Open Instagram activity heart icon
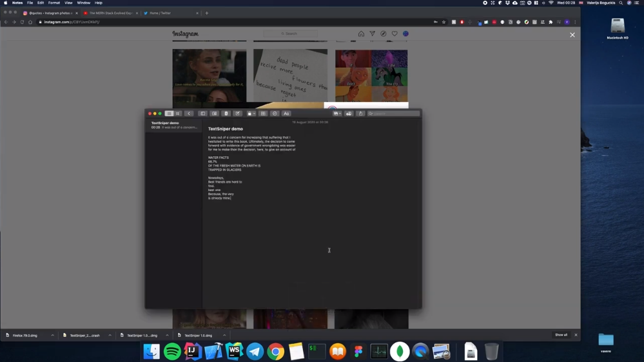 395,34
